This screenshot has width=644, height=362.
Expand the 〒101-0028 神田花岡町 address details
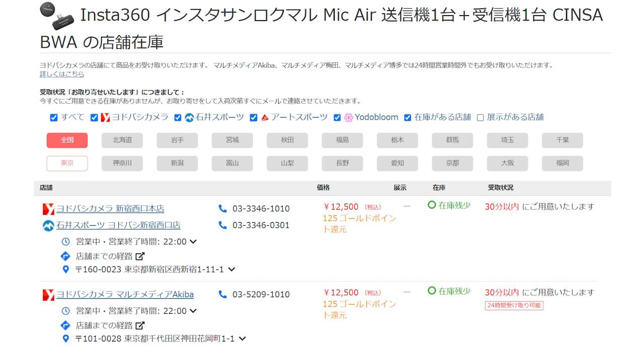click(x=243, y=339)
